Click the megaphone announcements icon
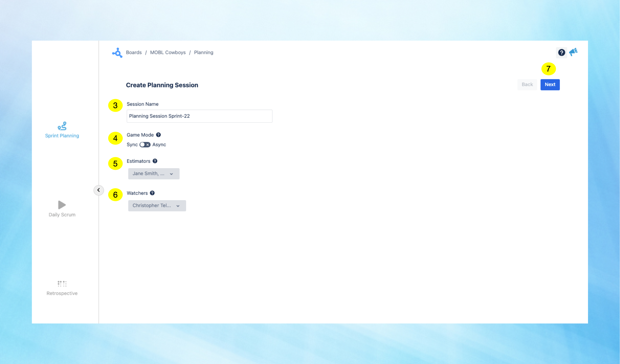The width and height of the screenshot is (620, 364). pos(573,52)
